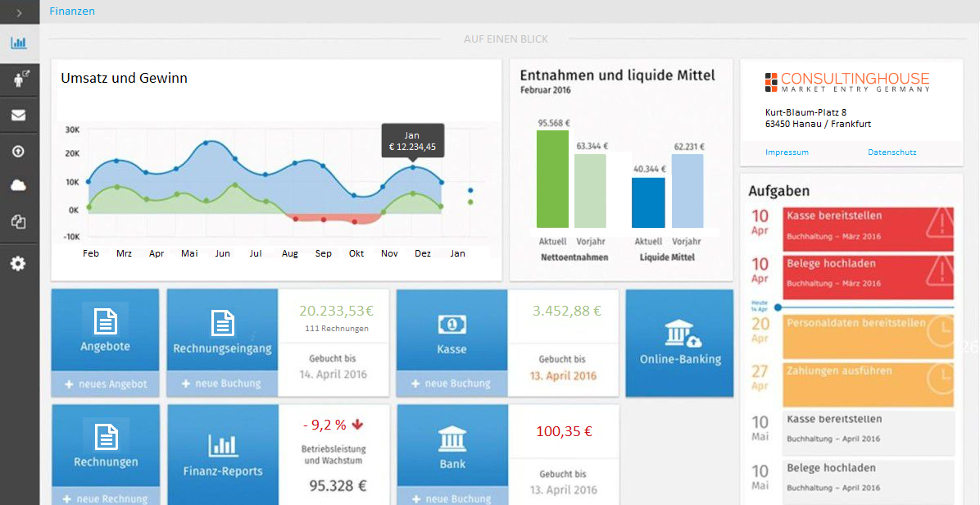Click the Februar 2016 subtitle
This screenshot has width=980, height=505.
[545, 90]
